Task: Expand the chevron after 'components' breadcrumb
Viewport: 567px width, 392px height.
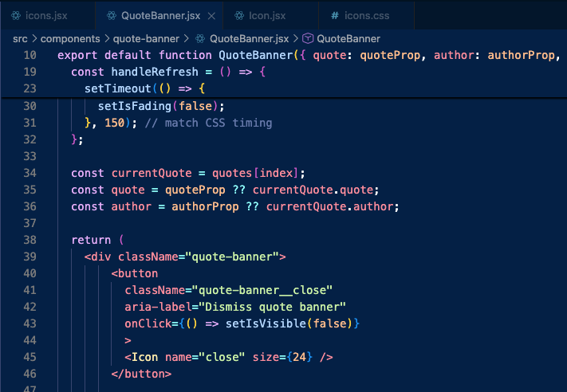Action: click(107, 38)
